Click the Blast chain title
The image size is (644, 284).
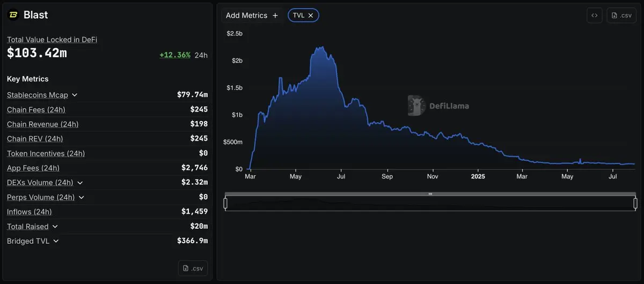pos(36,15)
